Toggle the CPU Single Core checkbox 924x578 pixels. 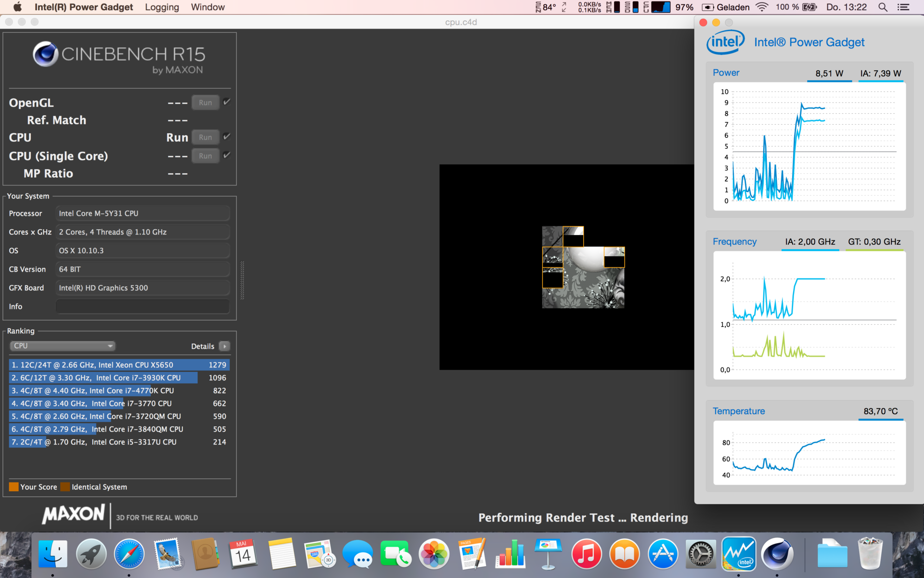[227, 155]
